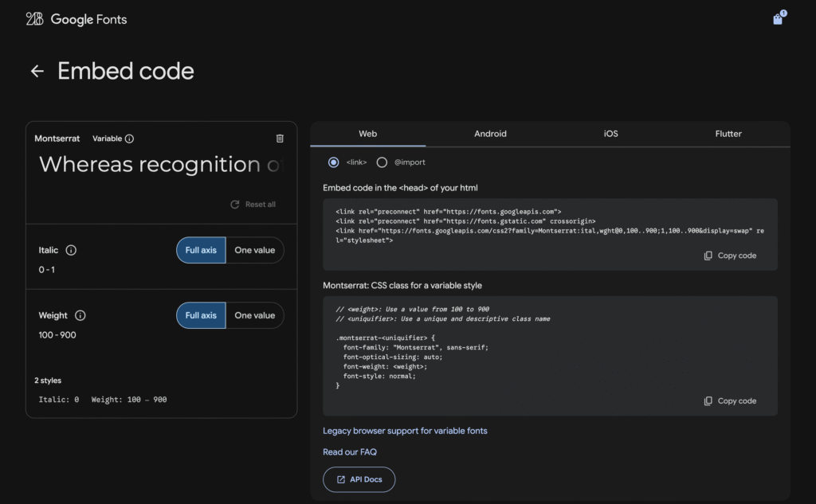Click the fonts.gstatic.com crossorigin code line

pyautogui.click(x=465, y=221)
